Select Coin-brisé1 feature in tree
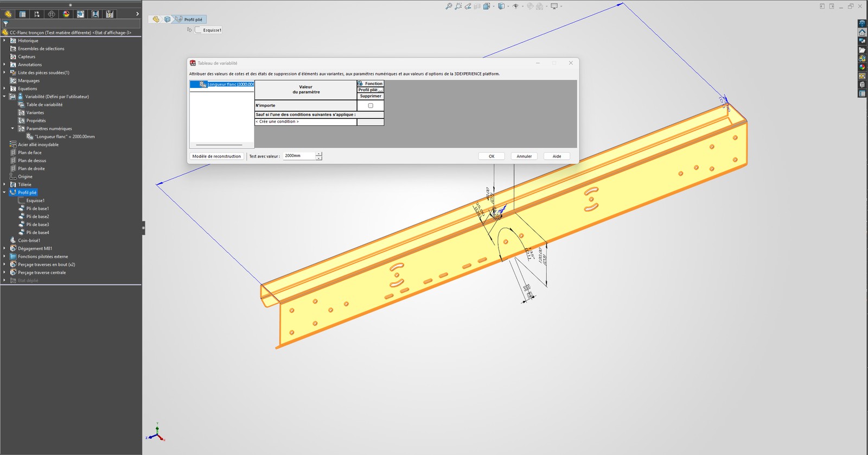The image size is (868, 455). (29, 241)
